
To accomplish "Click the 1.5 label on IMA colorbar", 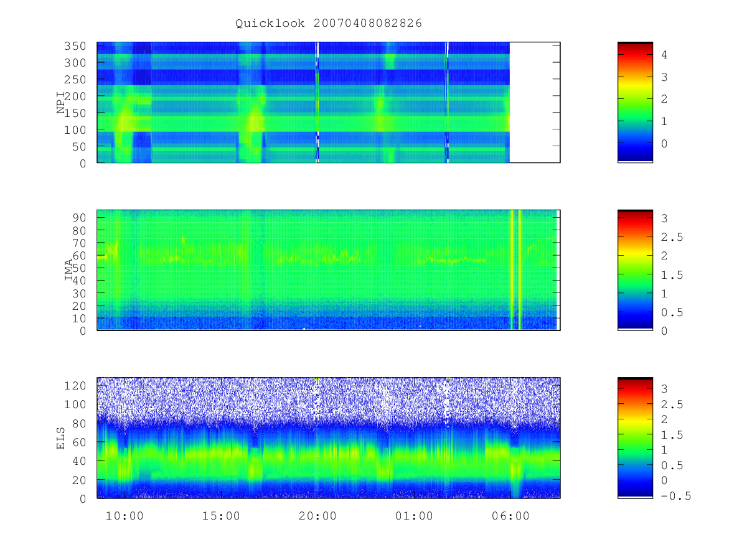I will (671, 274).
